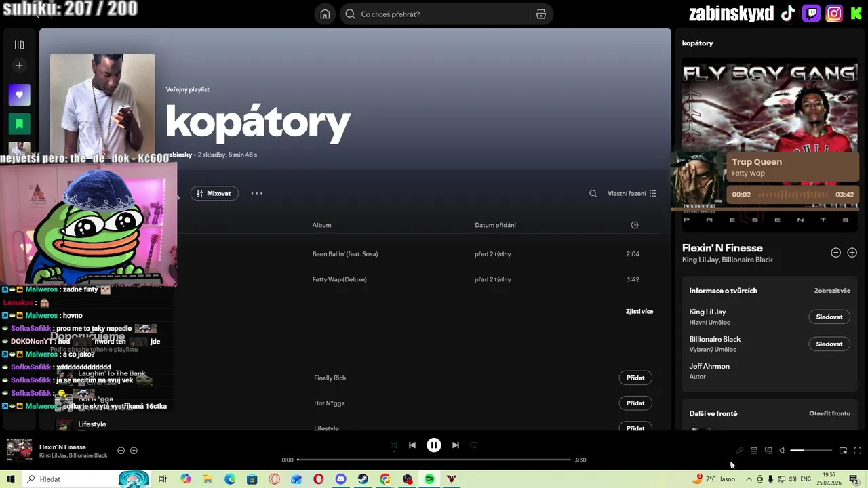The width and height of the screenshot is (868, 488).
Task: Click the Mixovat button
Action: click(214, 194)
